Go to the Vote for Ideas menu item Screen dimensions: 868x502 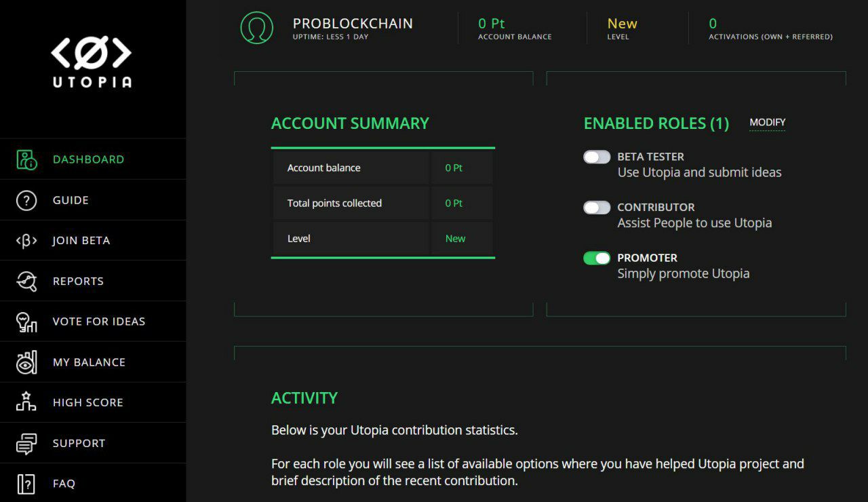[99, 322]
